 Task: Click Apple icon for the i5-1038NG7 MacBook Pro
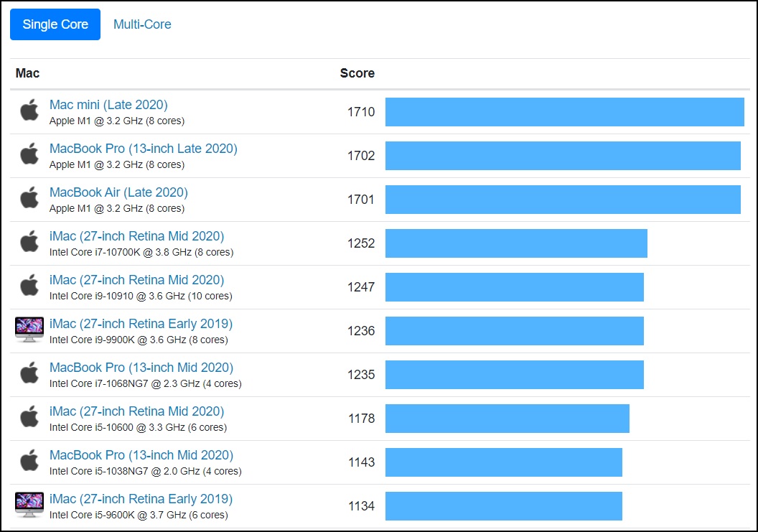(x=29, y=462)
